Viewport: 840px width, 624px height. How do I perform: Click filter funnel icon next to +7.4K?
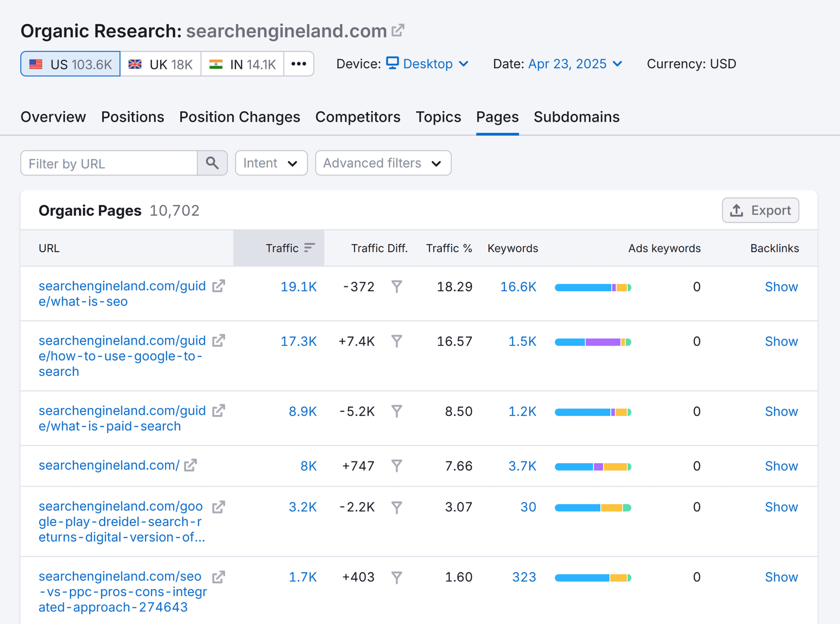[x=397, y=341]
